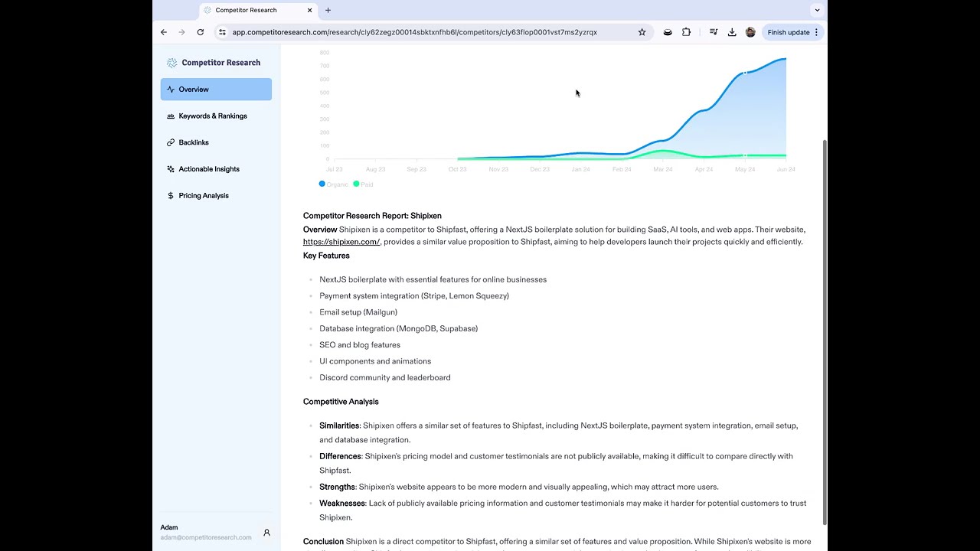The width and height of the screenshot is (980, 551).
Task: Click the Keywords & Rankings sidebar icon
Action: coord(171,116)
